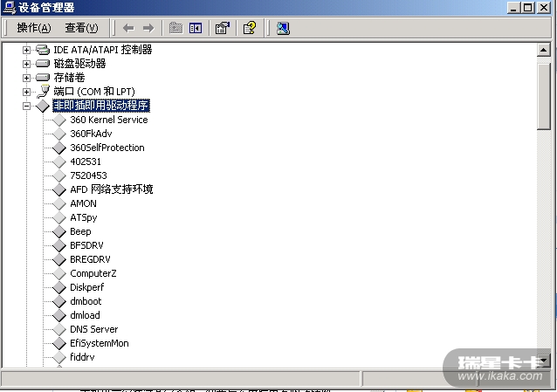
Task: Click the diamond icon beside AFD 网络支持环境
Action: pos(59,189)
